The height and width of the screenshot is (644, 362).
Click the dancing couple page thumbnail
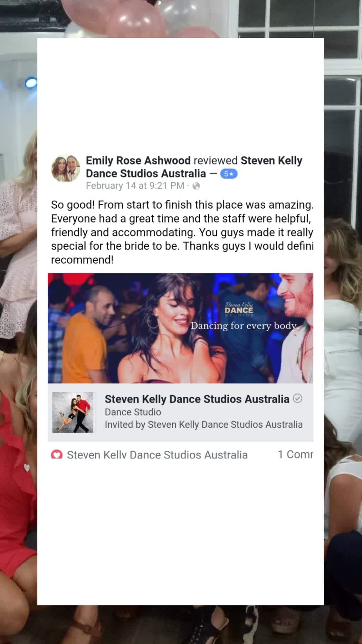tap(73, 412)
